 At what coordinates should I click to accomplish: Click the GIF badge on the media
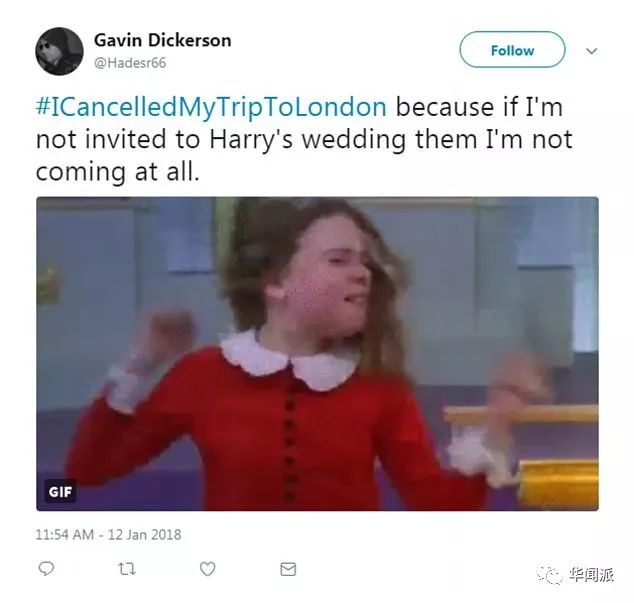coord(60,492)
